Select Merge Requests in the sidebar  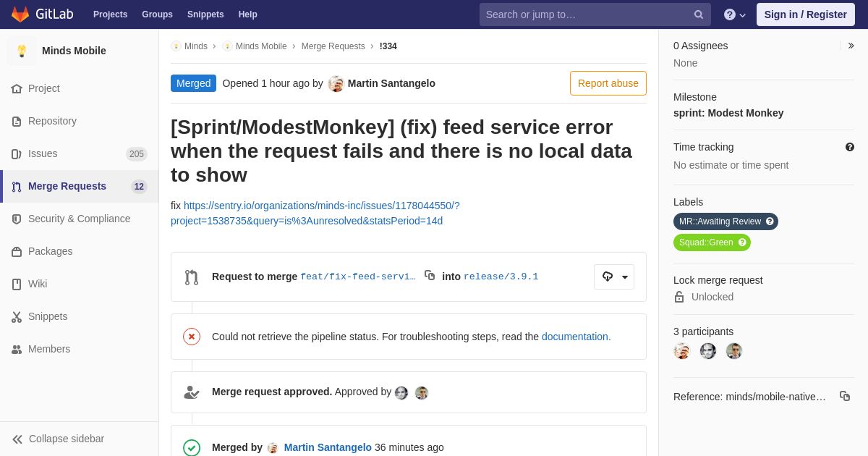tap(80, 186)
